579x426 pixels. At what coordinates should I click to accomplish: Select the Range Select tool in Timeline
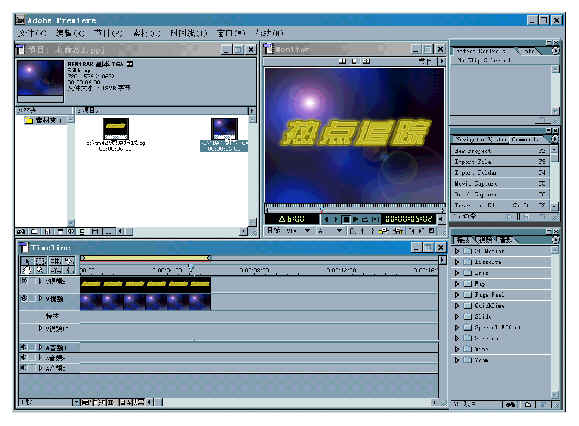pyautogui.click(x=40, y=261)
